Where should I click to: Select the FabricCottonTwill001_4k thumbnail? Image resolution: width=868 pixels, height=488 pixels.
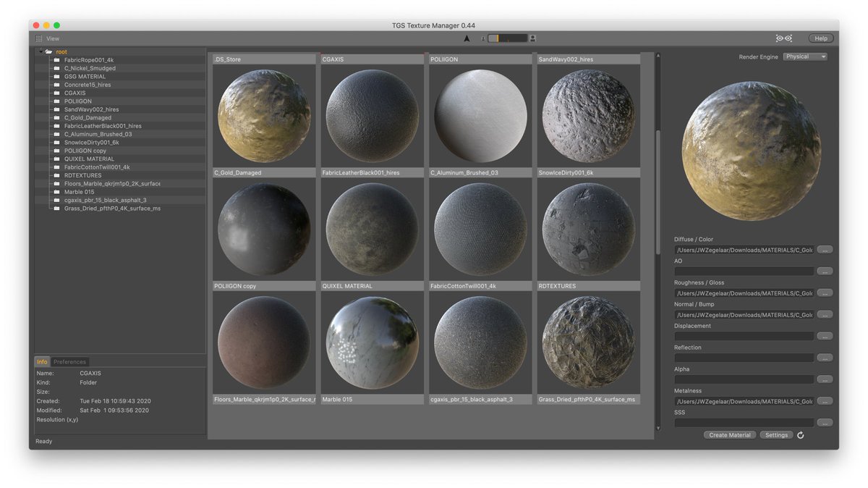(x=480, y=342)
